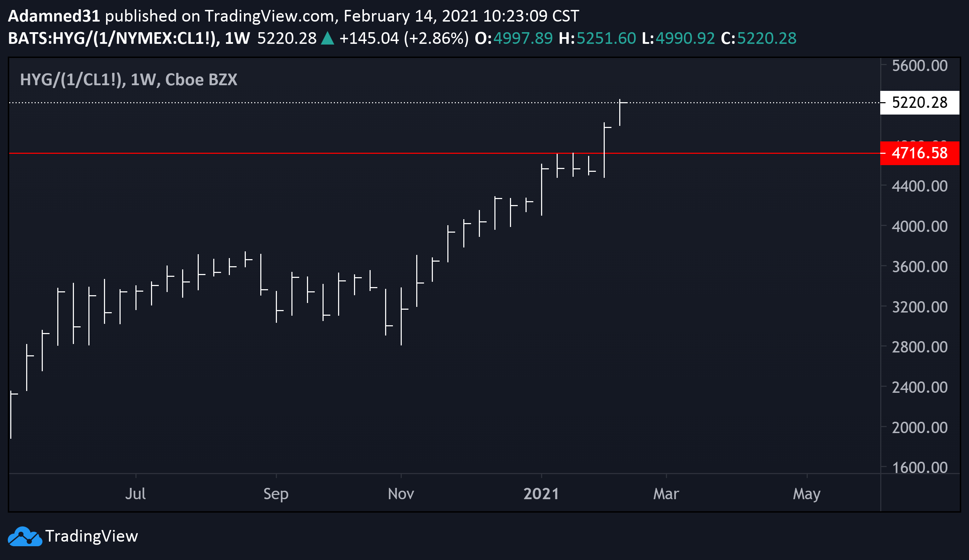The image size is (969, 560).
Task: Click the red price label 4716.58
Action: coord(920,153)
